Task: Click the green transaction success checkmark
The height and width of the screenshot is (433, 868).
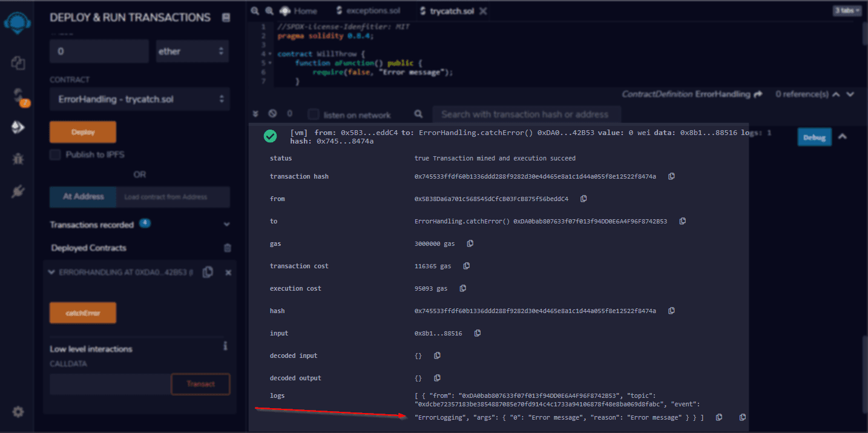Action: [x=270, y=137]
